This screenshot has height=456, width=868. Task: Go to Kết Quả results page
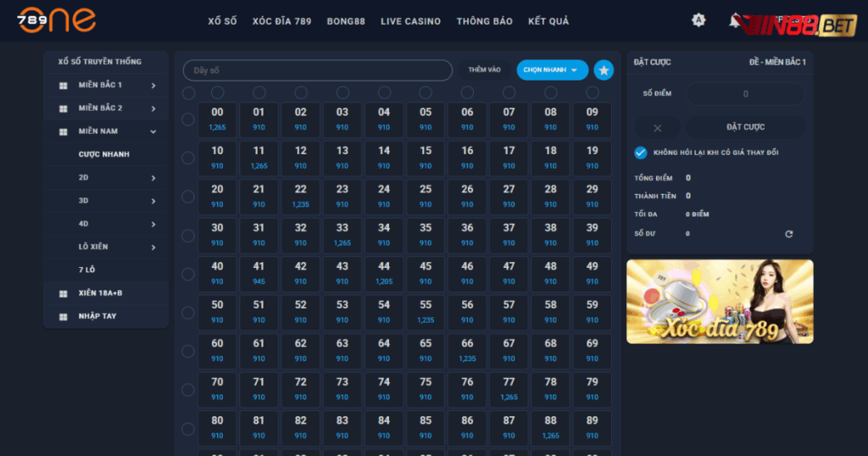click(548, 21)
